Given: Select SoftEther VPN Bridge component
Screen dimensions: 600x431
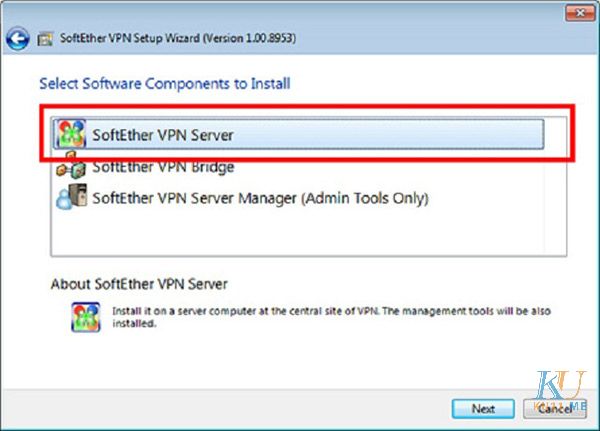Looking at the screenshot, I should point(163,167).
